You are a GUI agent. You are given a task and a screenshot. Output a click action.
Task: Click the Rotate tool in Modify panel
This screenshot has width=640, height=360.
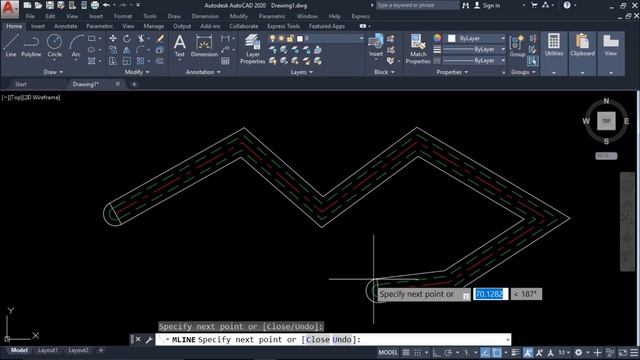127,38
